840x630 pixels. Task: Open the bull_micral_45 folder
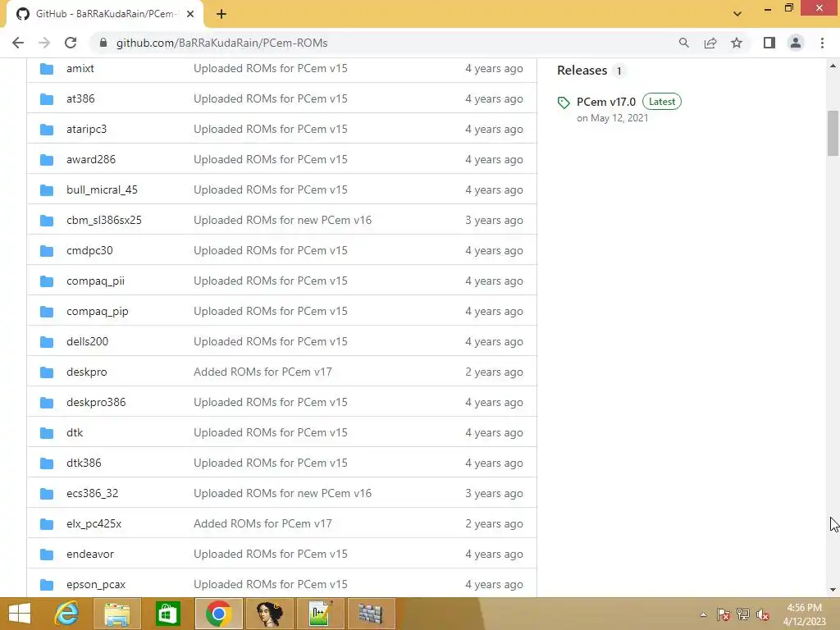point(102,189)
